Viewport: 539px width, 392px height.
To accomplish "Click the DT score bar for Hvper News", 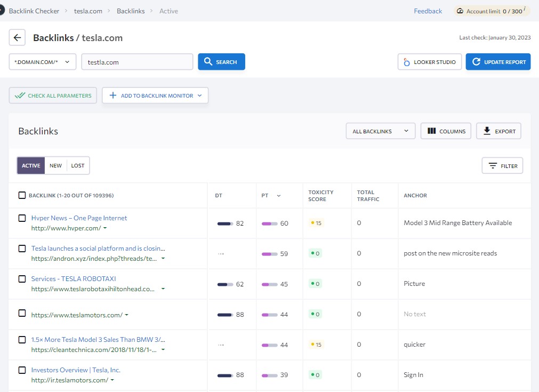I will click(x=225, y=223).
